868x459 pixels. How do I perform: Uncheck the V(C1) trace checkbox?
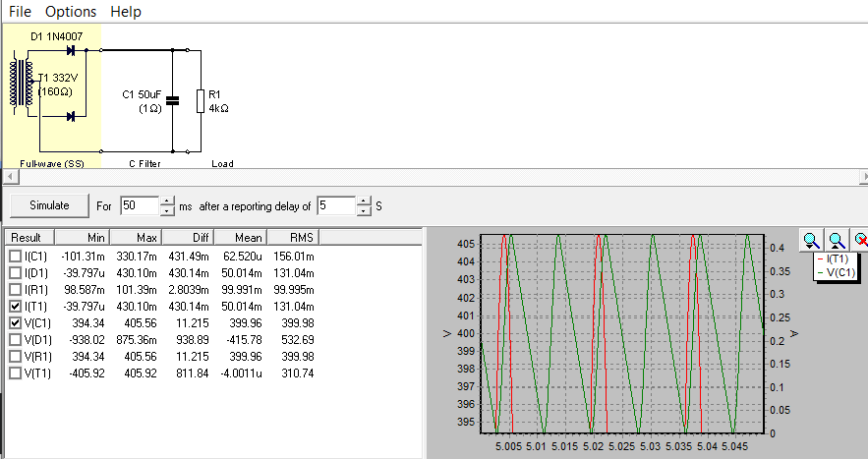pos(15,322)
